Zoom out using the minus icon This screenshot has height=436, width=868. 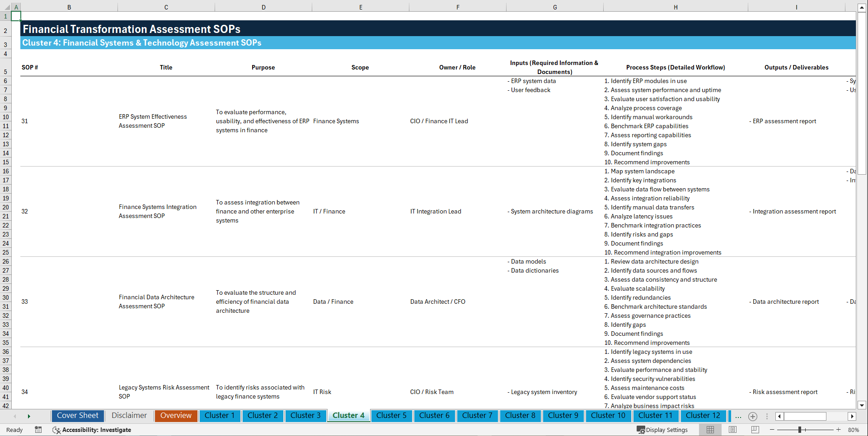(772, 430)
